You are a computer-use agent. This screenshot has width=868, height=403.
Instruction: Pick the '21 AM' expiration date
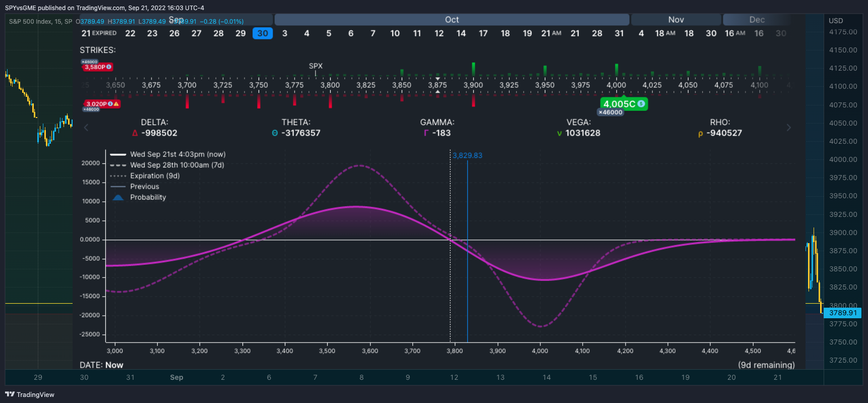(x=551, y=33)
